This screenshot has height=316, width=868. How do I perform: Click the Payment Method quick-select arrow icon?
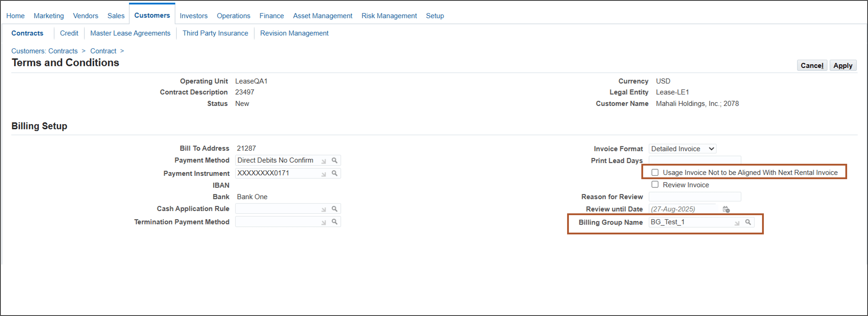[324, 161]
